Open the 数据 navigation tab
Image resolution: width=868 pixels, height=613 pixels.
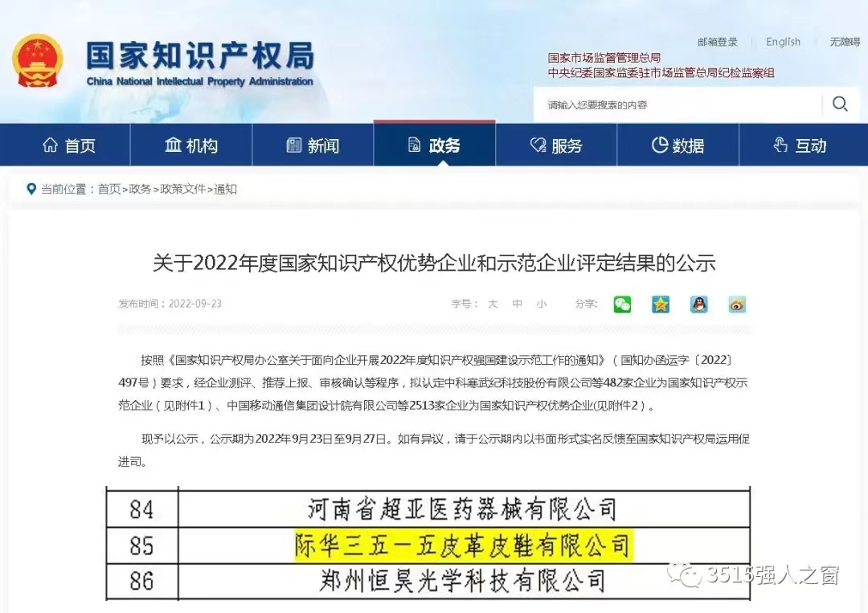point(678,145)
